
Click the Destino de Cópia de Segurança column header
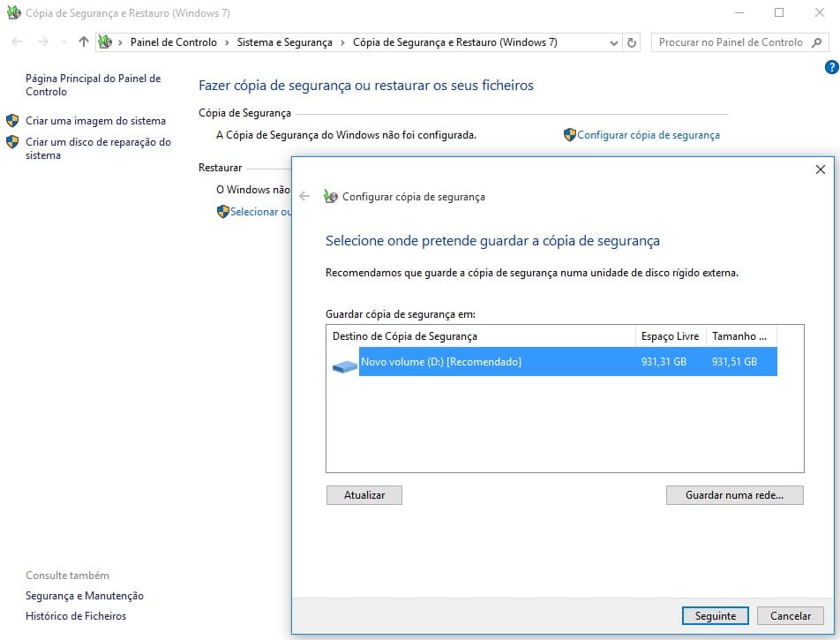click(481, 336)
